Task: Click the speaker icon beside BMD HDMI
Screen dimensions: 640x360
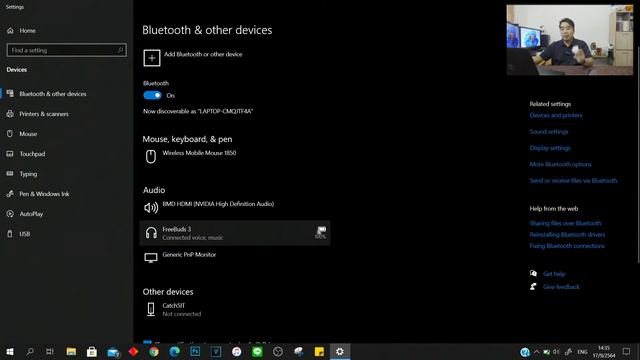Action: click(151, 208)
